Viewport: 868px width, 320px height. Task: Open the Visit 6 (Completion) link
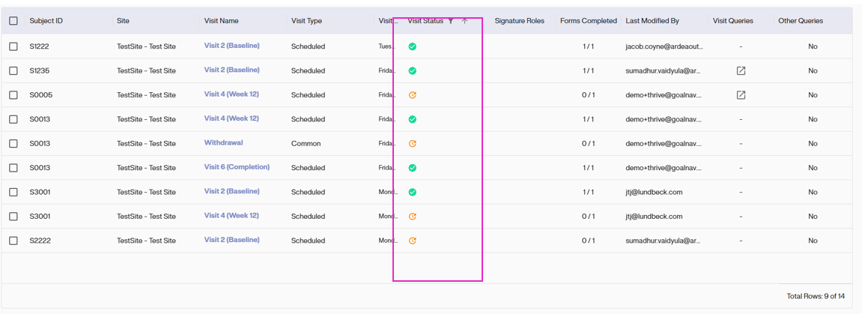237,167
